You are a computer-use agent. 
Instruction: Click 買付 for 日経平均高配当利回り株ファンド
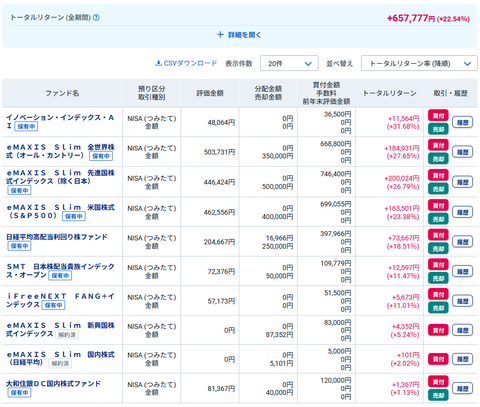point(438,235)
